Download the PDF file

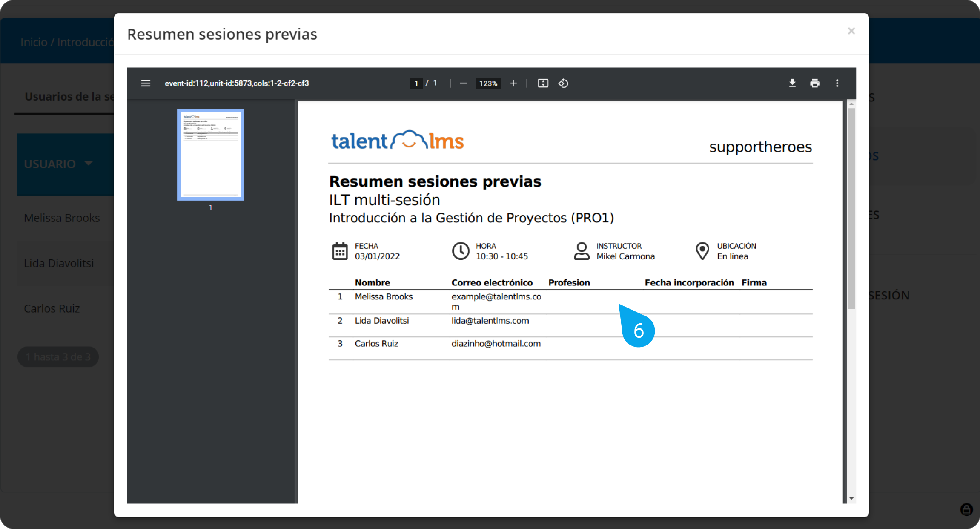coord(792,83)
